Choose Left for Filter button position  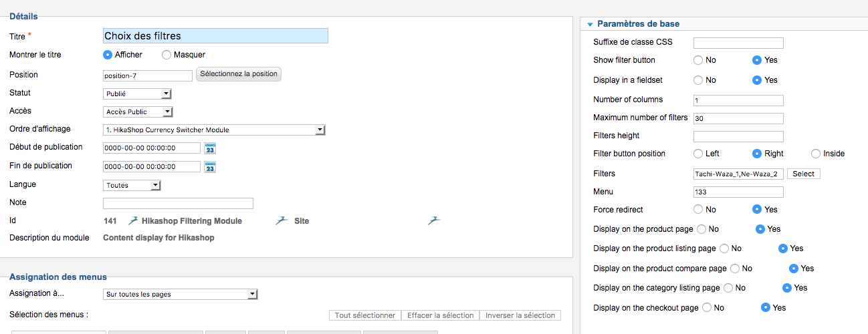point(698,154)
